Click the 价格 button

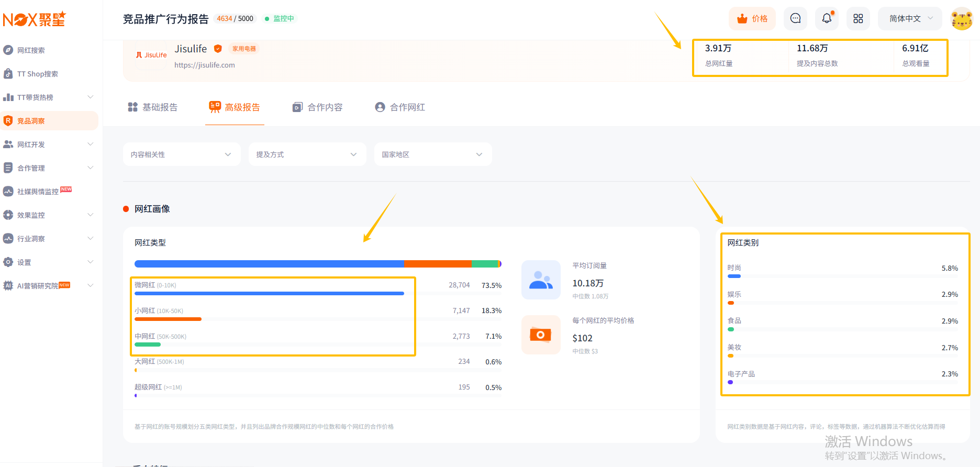[x=752, y=19]
